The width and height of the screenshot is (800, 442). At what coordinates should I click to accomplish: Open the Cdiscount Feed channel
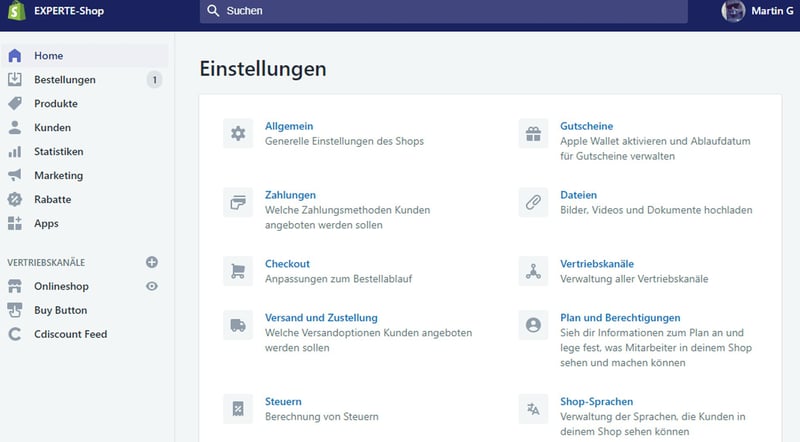point(70,334)
